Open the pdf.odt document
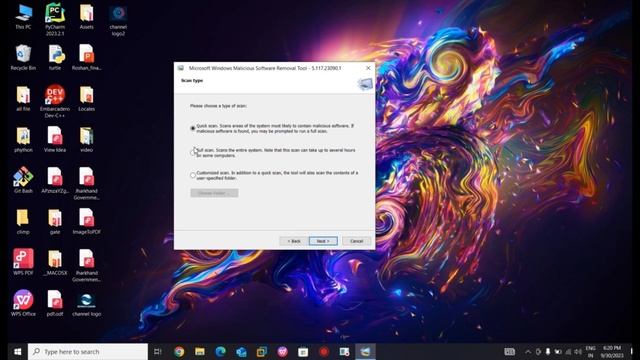The width and height of the screenshot is (640, 360). (55, 303)
